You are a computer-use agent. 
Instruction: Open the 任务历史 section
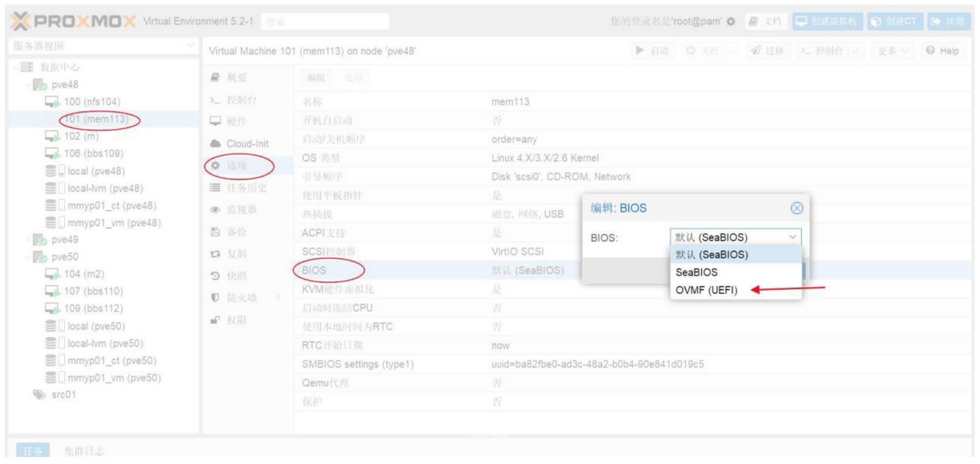click(x=248, y=188)
